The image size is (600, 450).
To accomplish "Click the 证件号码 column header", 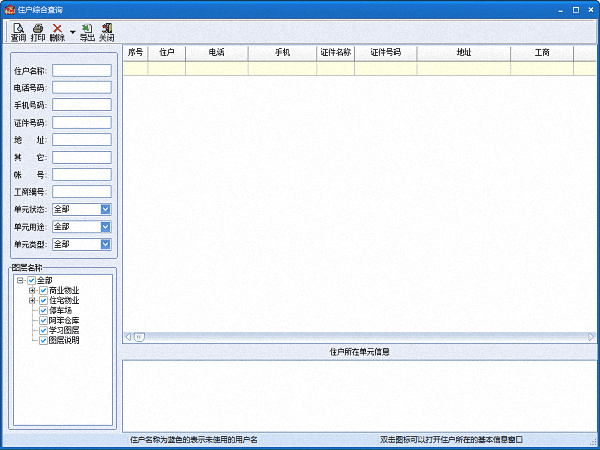I will (x=385, y=52).
